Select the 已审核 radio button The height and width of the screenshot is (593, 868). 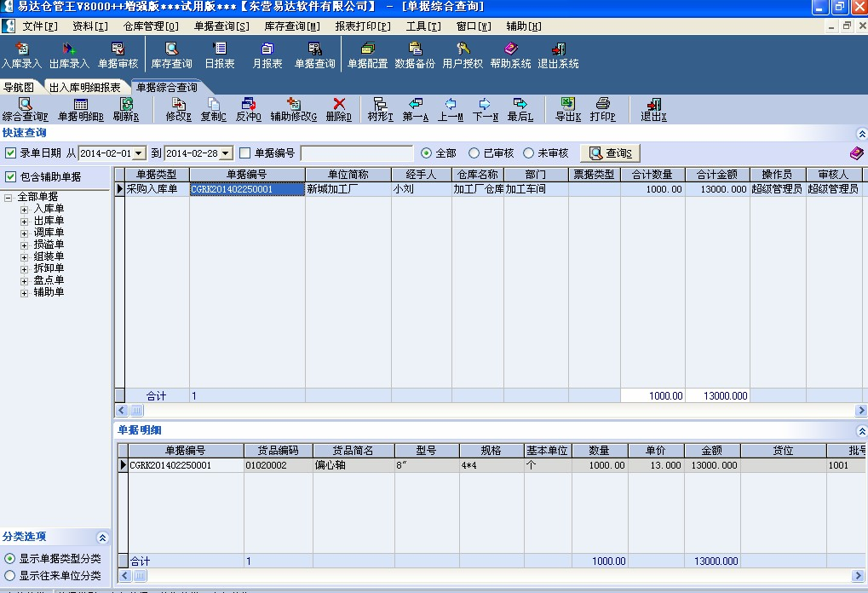tap(474, 153)
